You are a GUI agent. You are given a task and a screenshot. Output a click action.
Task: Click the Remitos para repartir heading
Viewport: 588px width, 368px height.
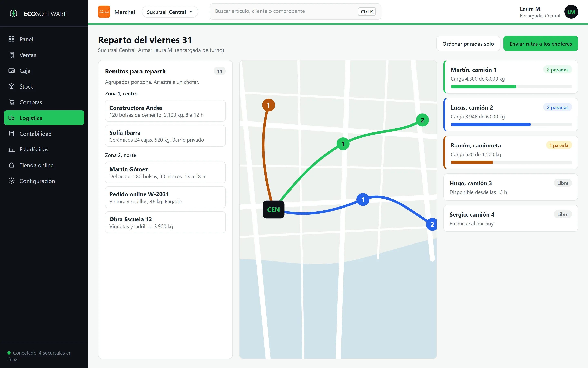click(x=136, y=71)
